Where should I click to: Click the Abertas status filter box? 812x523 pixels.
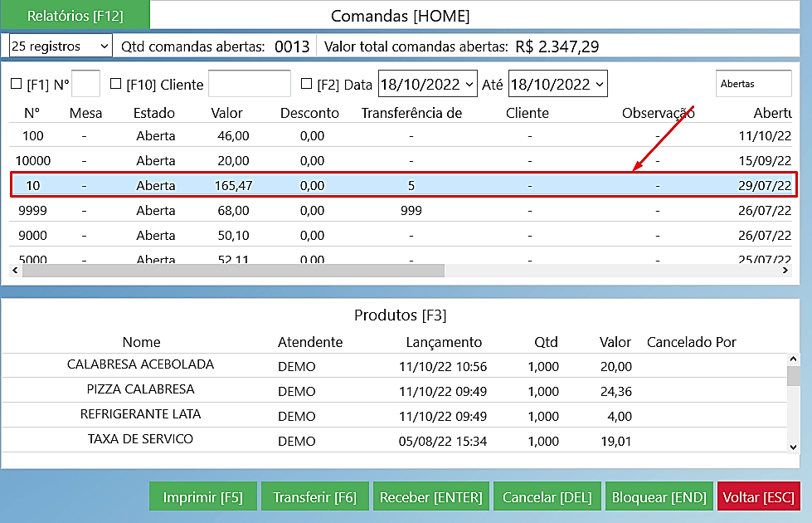(753, 84)
